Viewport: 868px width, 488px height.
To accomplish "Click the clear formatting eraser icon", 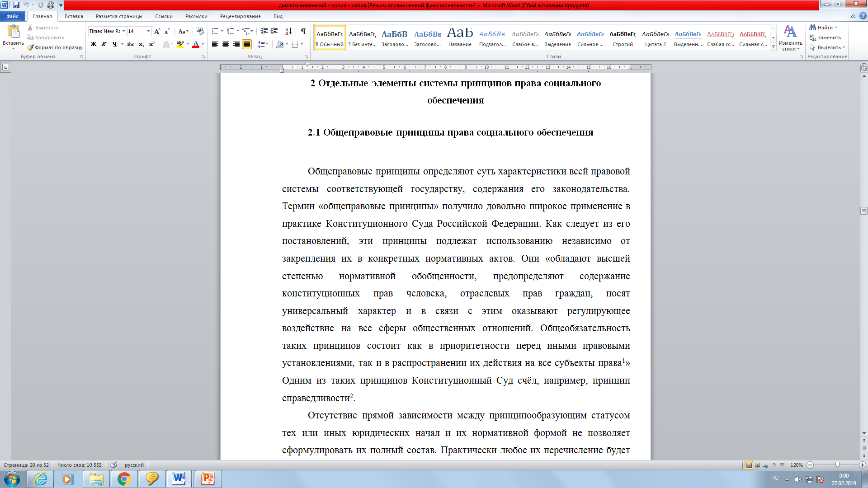I will tap(200, 31).
